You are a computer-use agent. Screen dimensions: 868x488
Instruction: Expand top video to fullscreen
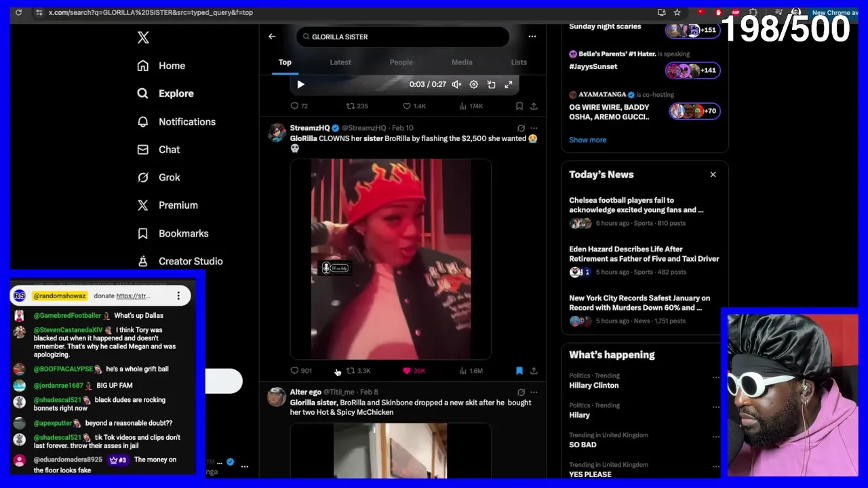coord(509,85)
